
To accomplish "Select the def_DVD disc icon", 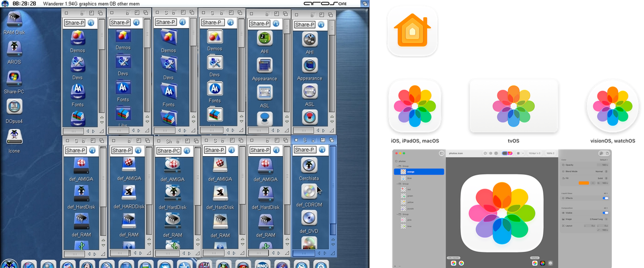I will [x=309, y=218].
